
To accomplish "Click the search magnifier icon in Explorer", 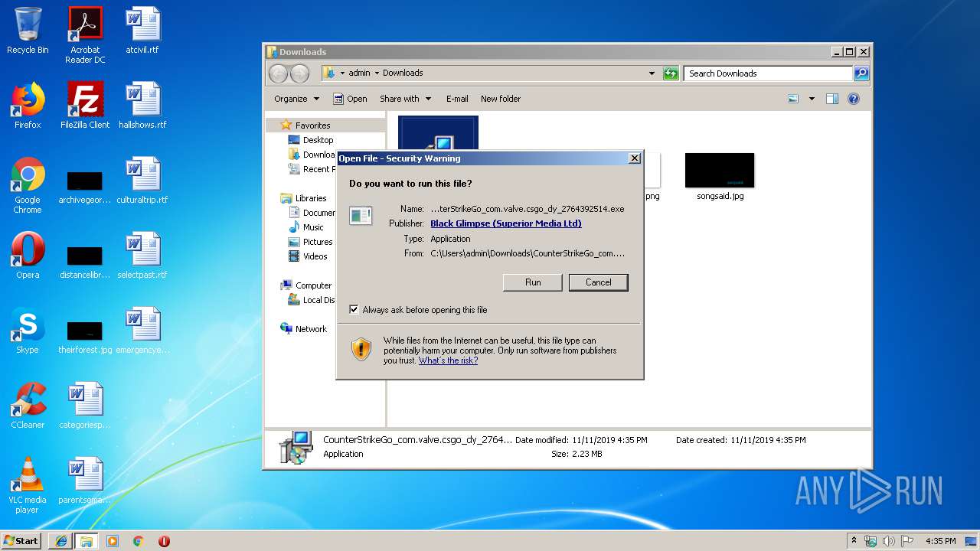I will click(x=861, y=73).
